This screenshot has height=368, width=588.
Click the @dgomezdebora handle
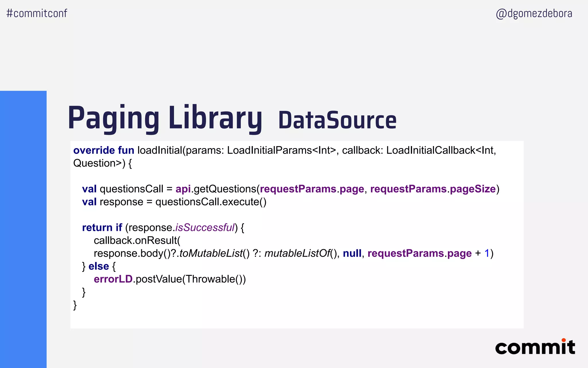point(534,14)
